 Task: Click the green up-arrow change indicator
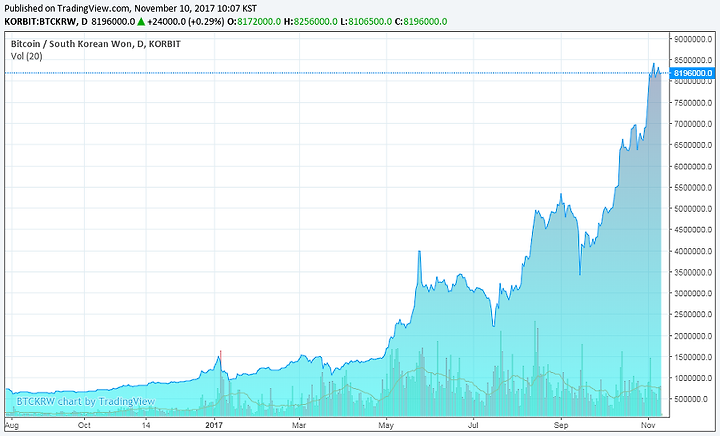(141, 22)
